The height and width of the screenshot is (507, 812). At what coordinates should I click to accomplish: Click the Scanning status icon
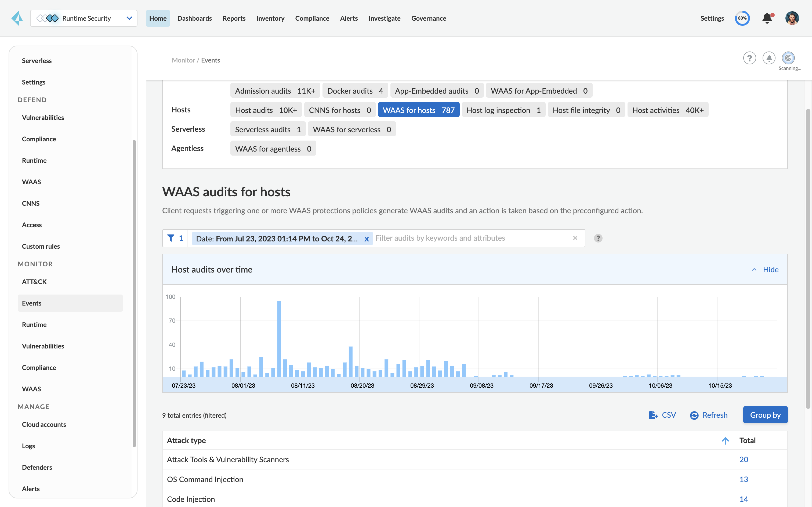[788, 58]
